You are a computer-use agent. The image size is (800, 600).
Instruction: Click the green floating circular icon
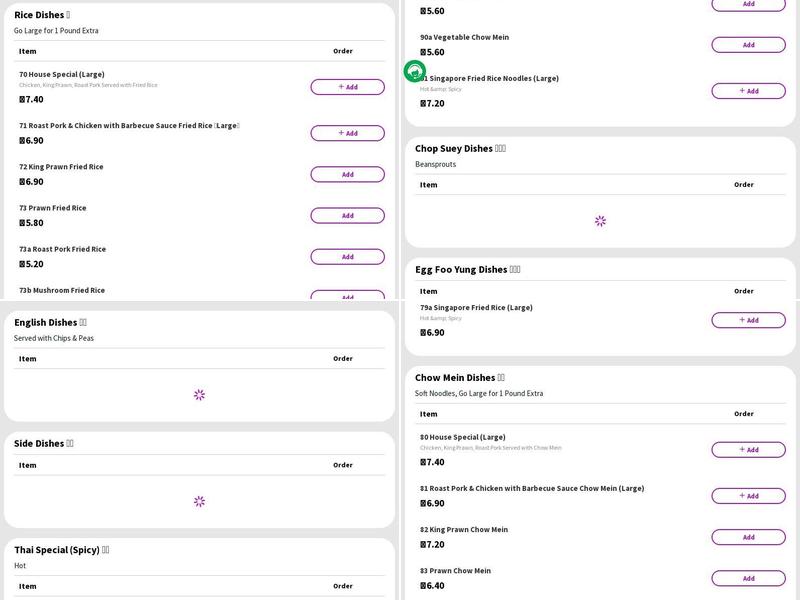(415, 71)
